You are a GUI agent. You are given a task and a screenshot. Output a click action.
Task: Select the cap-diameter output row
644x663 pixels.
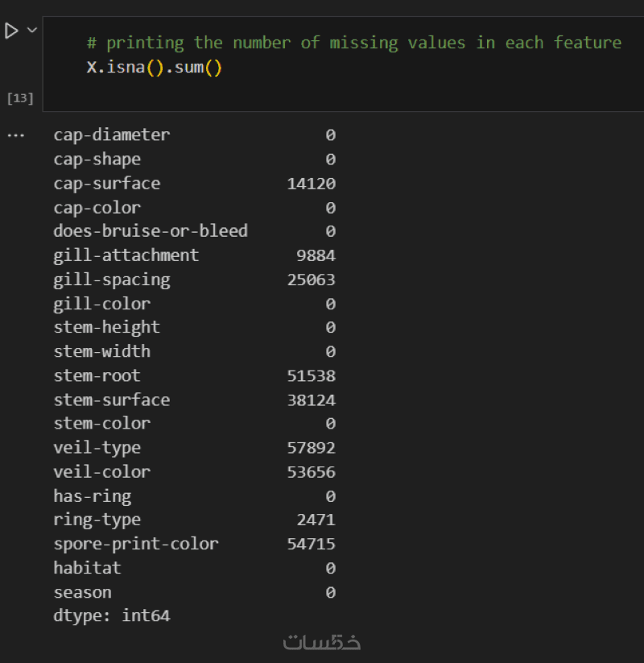click(x=112, y=135)
